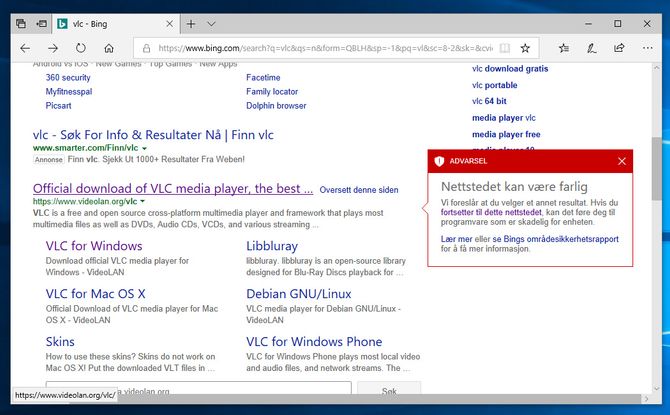Maximize the Edge browser window
This screenshot has height=415, width=670.
[617, 24]
